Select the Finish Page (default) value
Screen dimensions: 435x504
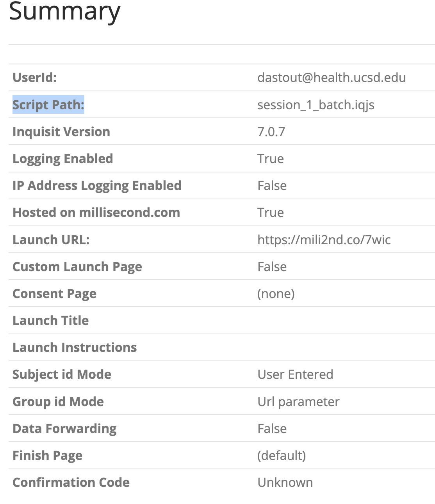pos(282,456)
